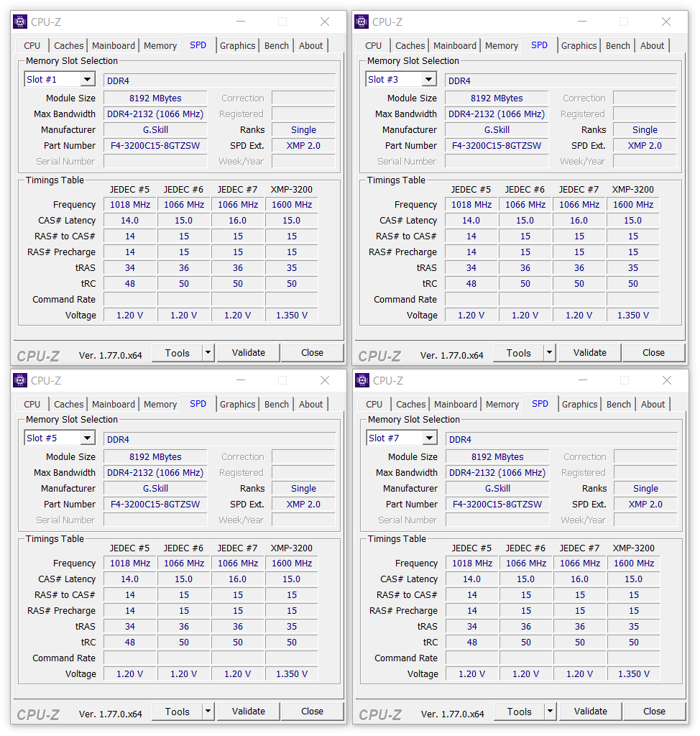Select SPD tab in Slot #7 window

point(540,404)
